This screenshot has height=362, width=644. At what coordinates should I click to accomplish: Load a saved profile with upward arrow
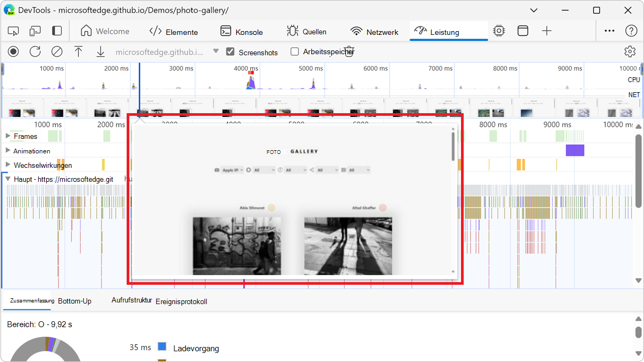[78, 51]
